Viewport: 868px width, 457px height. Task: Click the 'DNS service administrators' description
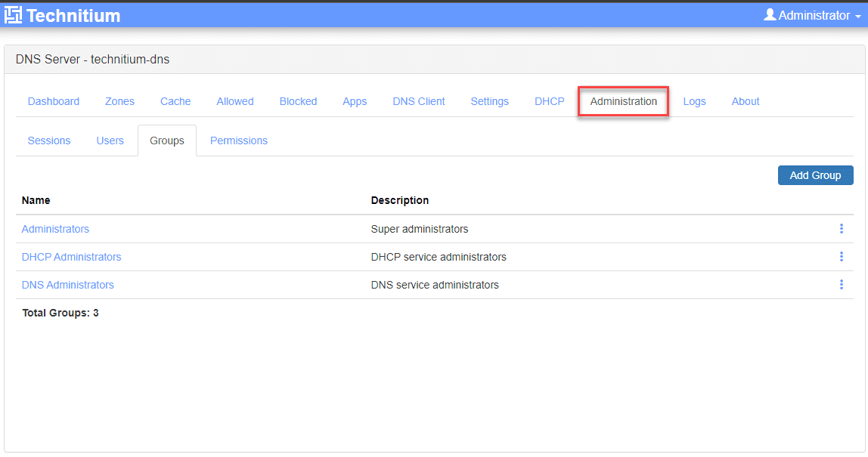pyautogui.click(x=435, y=285)
